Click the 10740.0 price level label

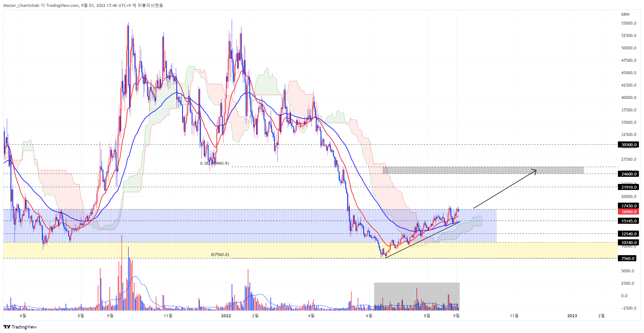tap(629, 242)
